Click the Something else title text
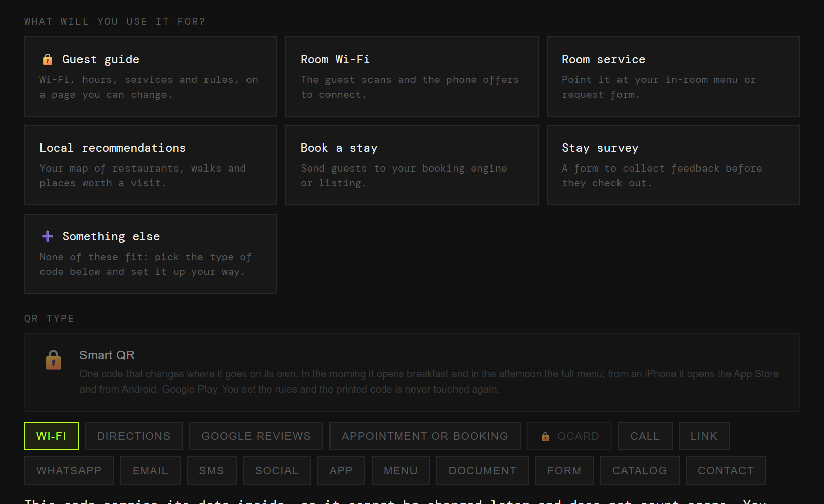The image size is (824, 504). click(x=111, y=236)
